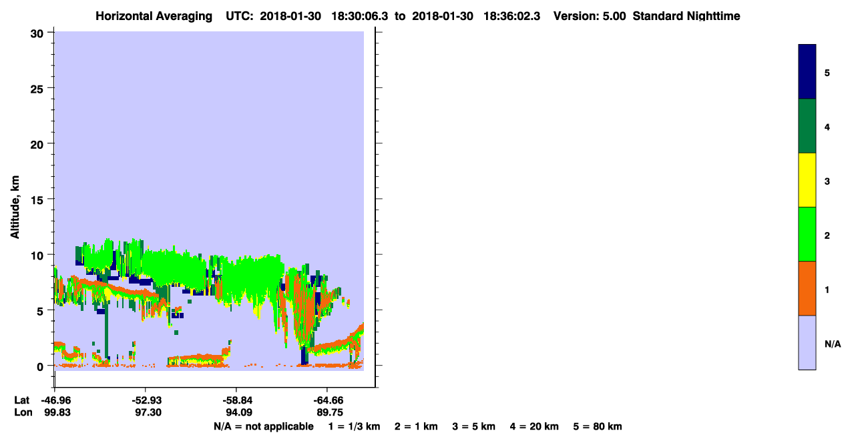
Task: Click the color bar label '5'
Action: [x=827, y=73]
